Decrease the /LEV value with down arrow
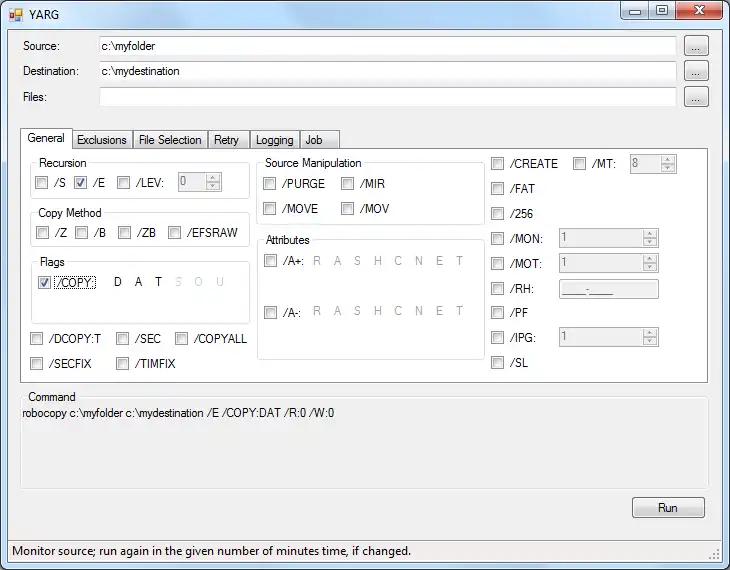Viewport: 730px width, 570px height. (x=213, y=186)
